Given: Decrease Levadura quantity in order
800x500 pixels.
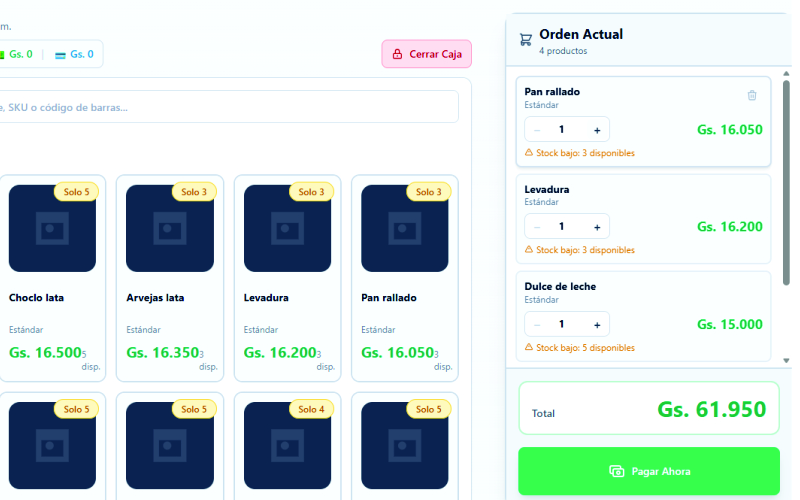Looking at the screenshot, I should pyautogui.click(x=537, y=227).
